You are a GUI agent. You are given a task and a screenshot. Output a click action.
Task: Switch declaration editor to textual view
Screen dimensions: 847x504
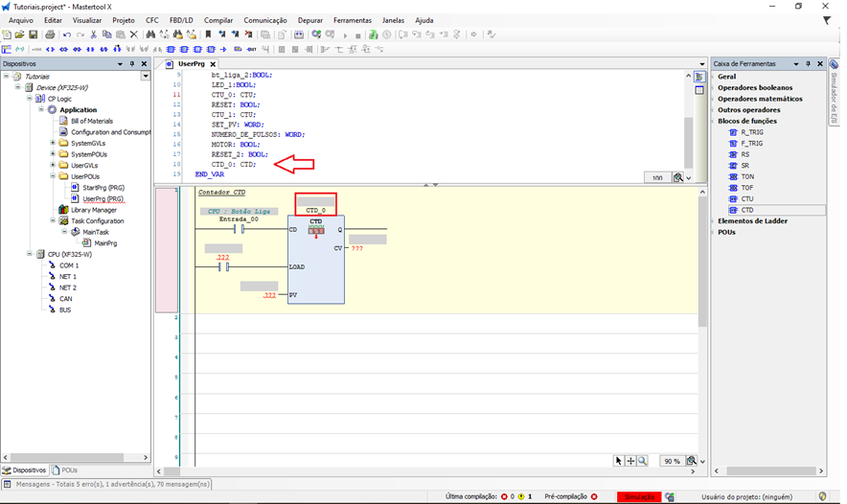[x=699, y=77]
